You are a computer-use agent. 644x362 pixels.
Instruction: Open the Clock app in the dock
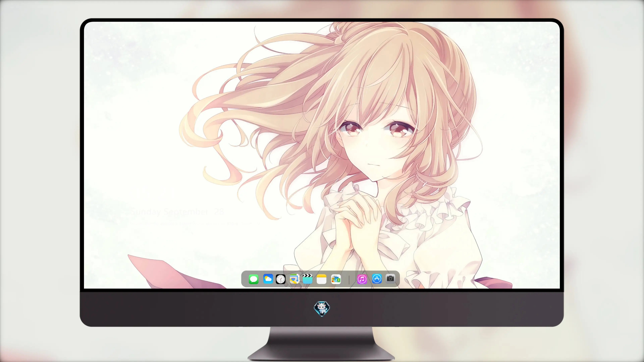click(281, 279)
